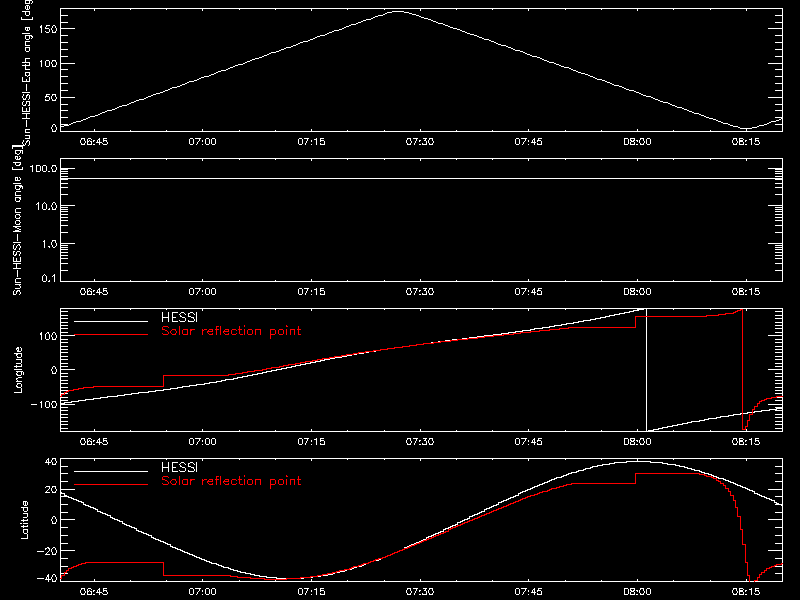The width and height of the screenshot is (800, 600).
Task: Click the Latitude axis title
Action: pyautogui.click(x=24, y=520)
